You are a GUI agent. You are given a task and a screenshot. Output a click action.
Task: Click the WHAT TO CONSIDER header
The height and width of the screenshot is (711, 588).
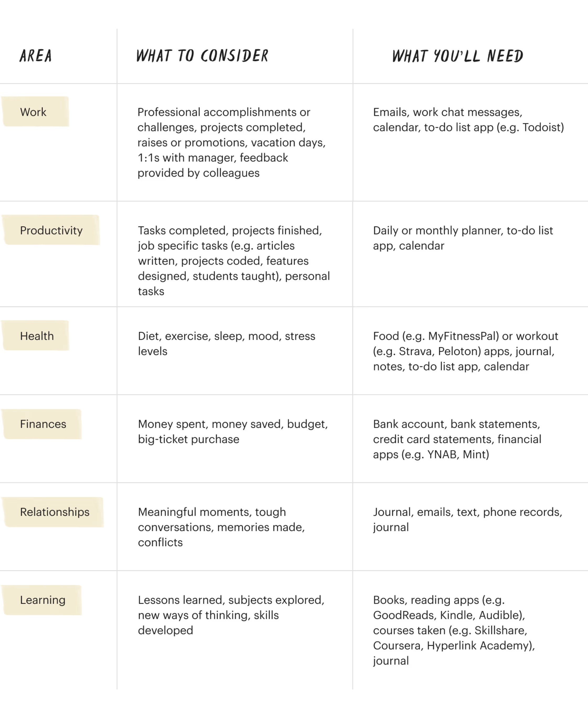[x=202, y=55]
